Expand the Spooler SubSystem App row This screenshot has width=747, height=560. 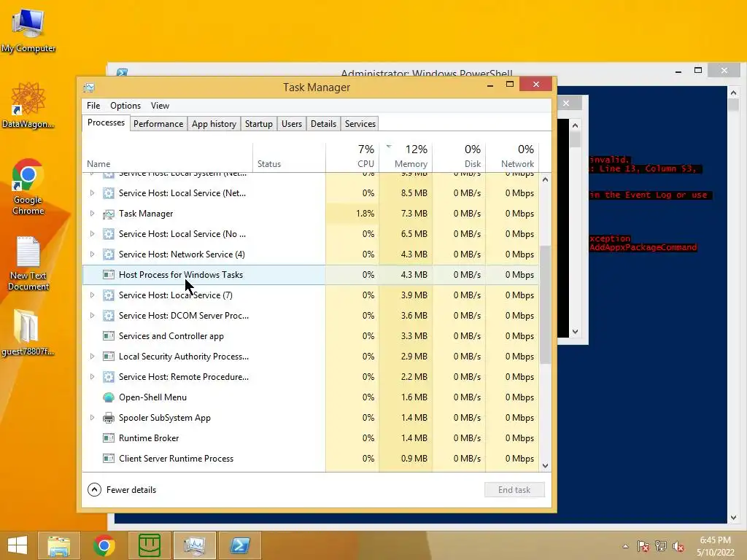(x=92, y=418)
